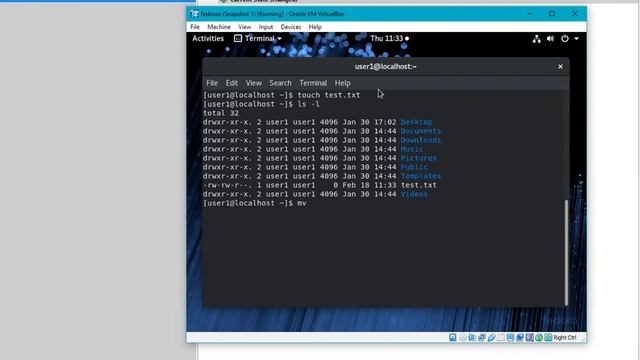Click the 'touch test.txt' command line
Screen dimensions: 640x360
(x=329, y=95)
